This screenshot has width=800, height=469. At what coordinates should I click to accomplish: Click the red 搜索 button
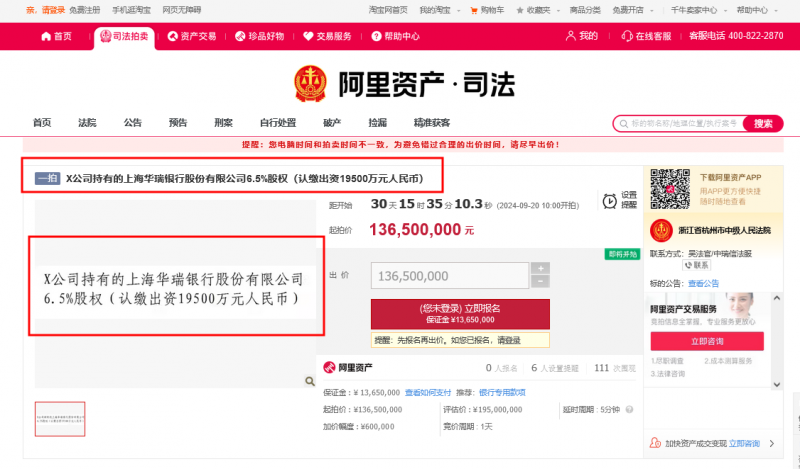point(763,124)
